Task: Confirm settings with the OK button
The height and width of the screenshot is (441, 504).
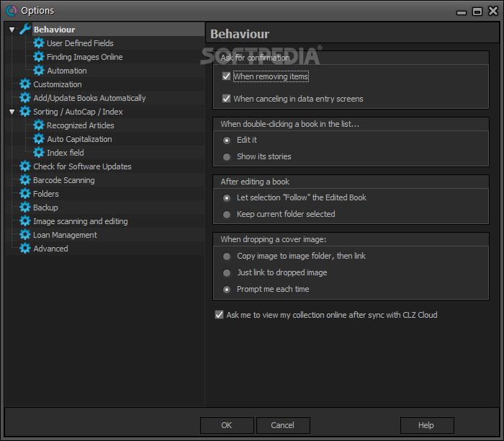Action: (x=227, y=425)
